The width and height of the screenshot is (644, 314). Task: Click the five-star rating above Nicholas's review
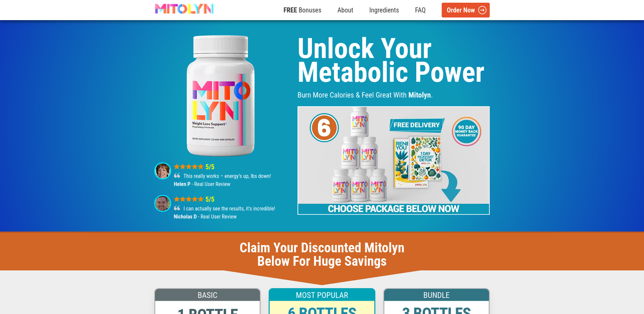click(x=189, y=199)
